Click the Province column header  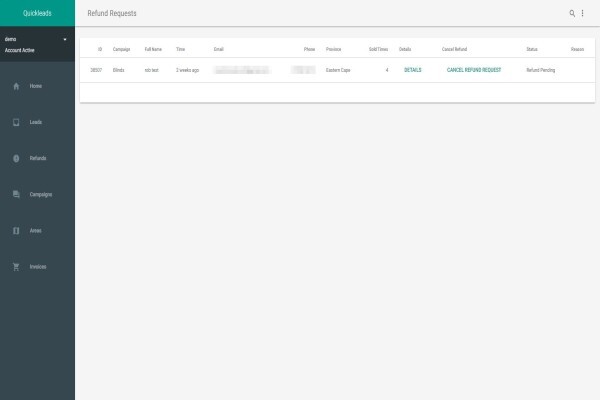(x=333, y=49)
